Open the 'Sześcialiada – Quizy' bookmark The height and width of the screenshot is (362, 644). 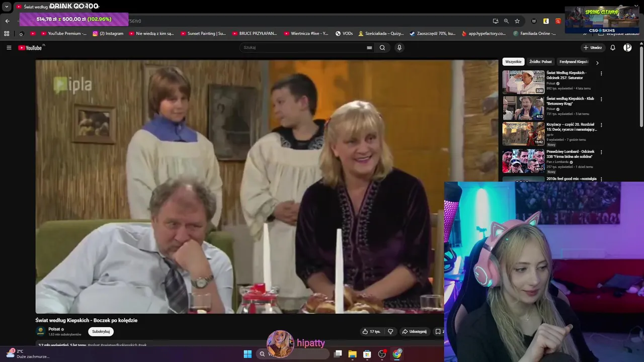coord(381,34)
